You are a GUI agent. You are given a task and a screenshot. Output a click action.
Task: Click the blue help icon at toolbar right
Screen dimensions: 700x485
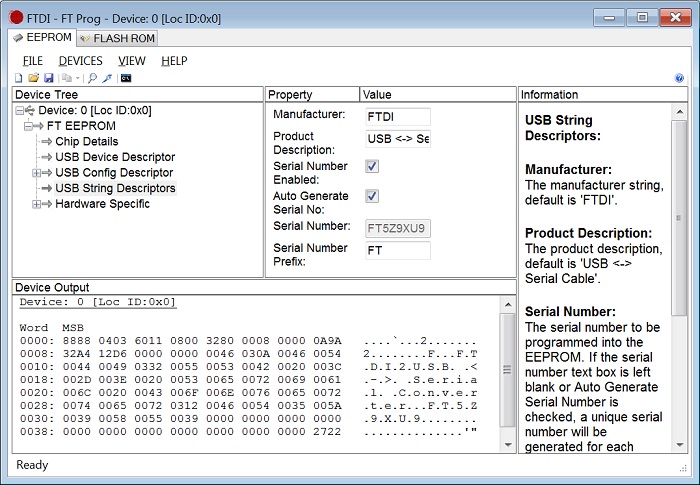coord(679,78)
